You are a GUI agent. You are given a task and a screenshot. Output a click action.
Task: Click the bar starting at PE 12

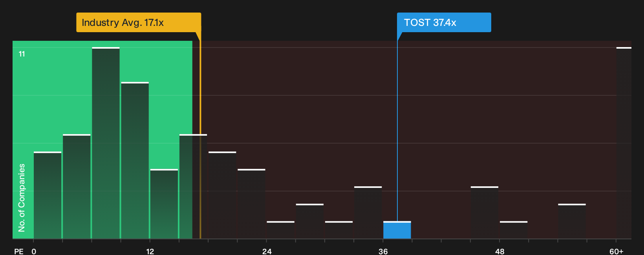[x=164, y=204]
